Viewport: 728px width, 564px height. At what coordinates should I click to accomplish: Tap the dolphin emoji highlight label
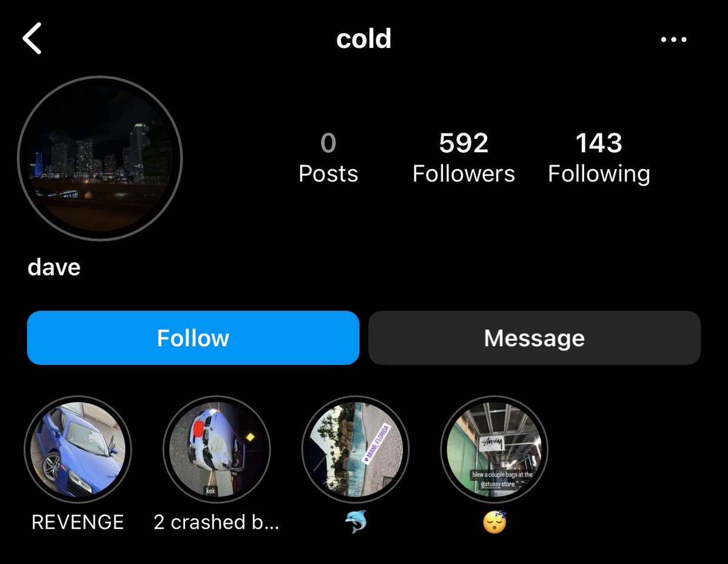pyautogui.click(x=356, y=522)
